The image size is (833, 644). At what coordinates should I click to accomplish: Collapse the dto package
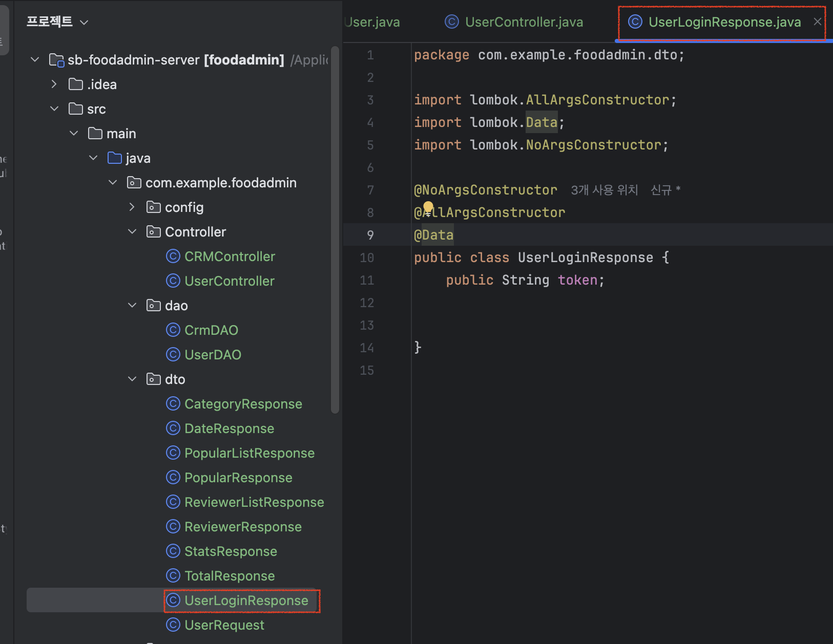point(132,379)
